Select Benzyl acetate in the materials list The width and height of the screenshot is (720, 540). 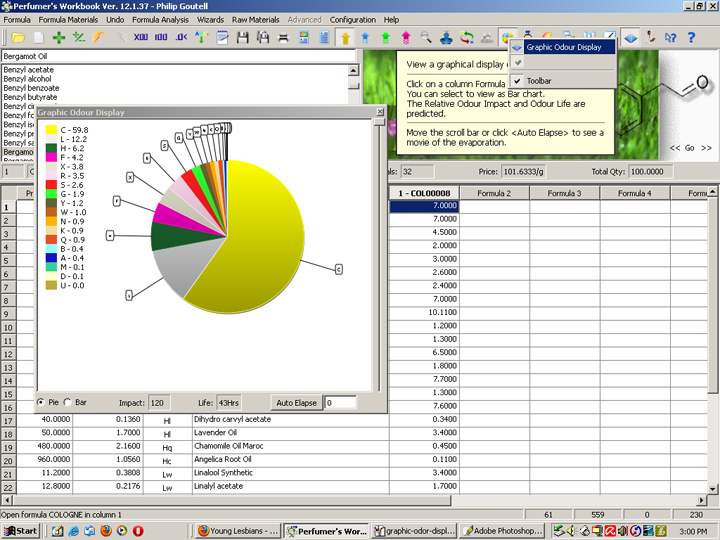tap(28, 70)
